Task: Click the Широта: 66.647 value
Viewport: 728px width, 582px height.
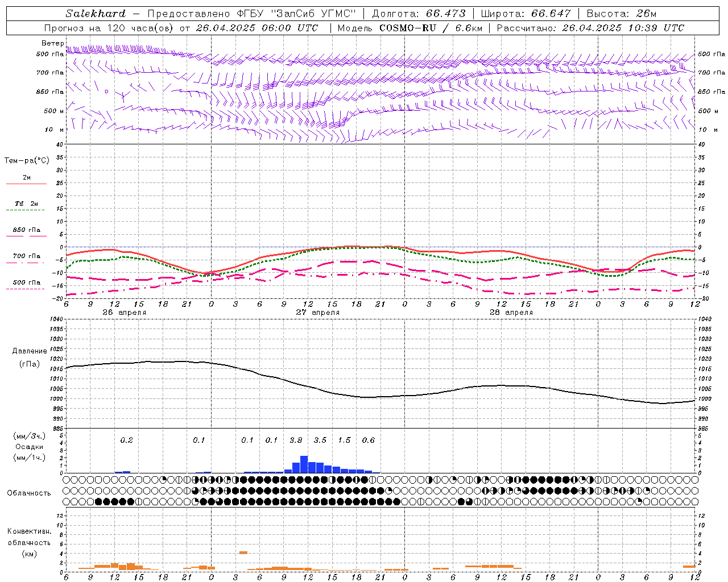Action: point(526,14)
